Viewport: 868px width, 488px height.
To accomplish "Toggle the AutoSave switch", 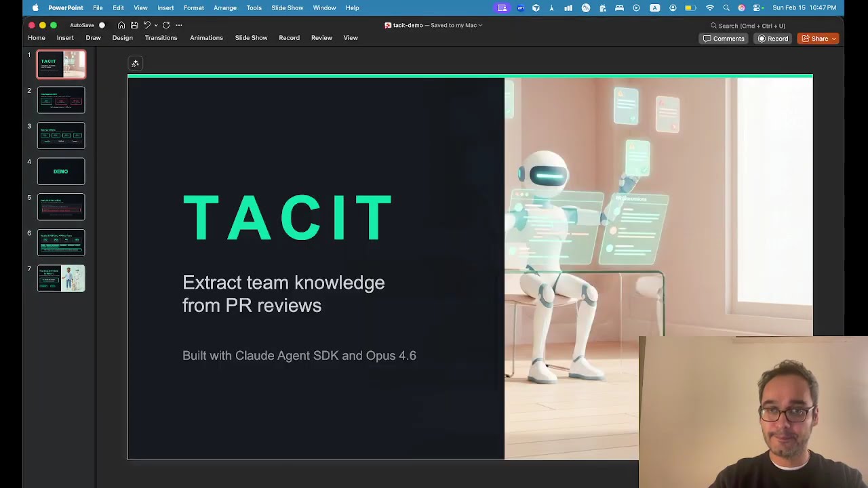I will pos(102,25).
